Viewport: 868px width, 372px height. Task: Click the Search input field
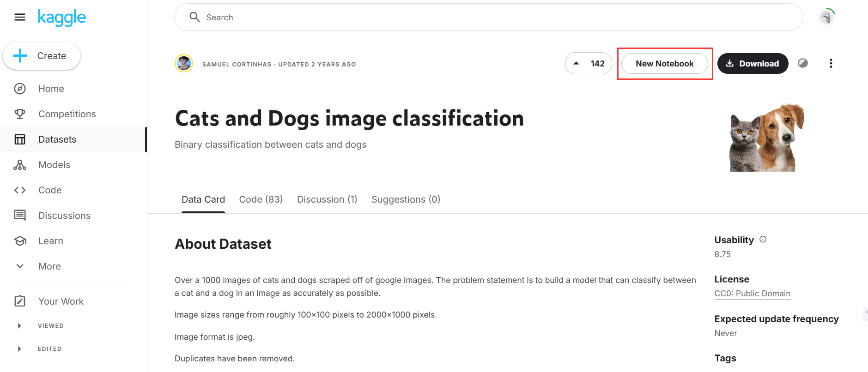pos(489,18)
